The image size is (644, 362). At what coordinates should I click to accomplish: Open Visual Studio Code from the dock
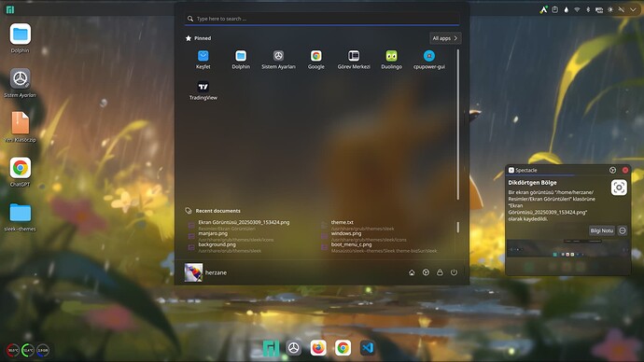368,348
